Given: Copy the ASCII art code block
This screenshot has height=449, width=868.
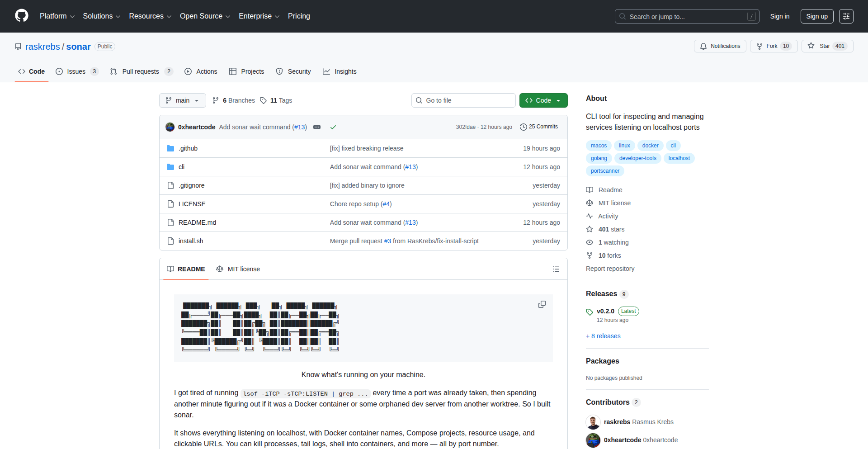Looking at the screenshot, I should [x=542, y=305].
